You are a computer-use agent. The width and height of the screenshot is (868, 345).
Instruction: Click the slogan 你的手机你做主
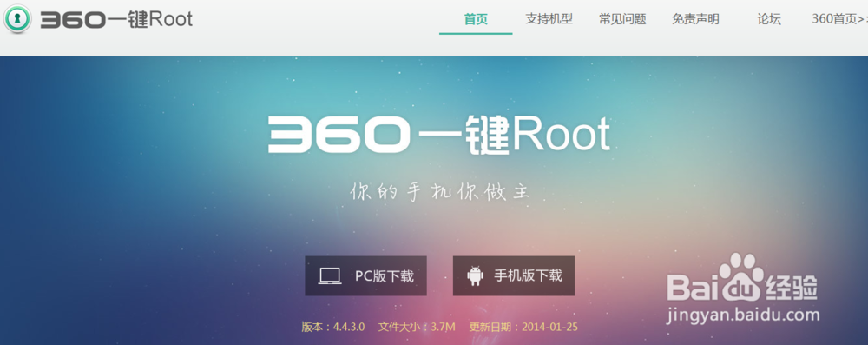tap(440, 192)
